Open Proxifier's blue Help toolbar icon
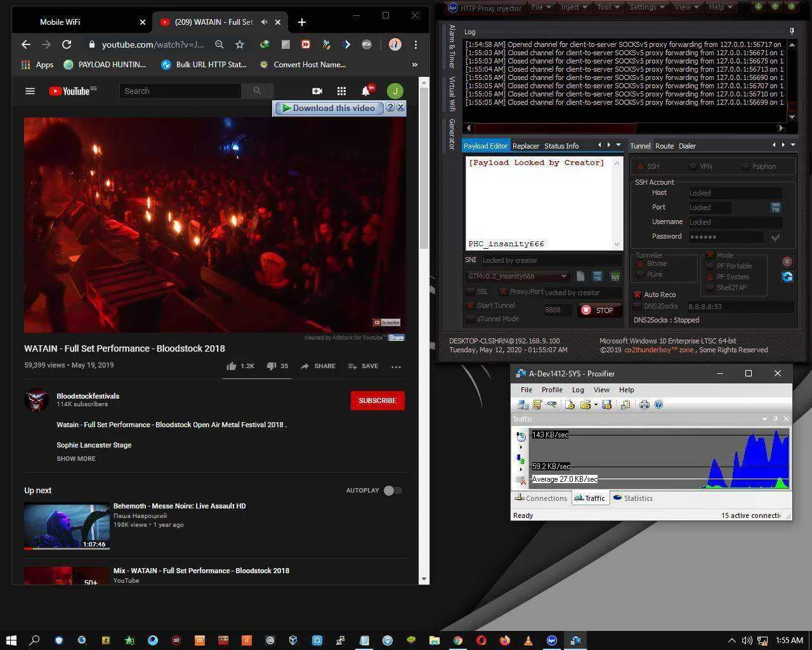This screenshot has width=812, height=650. 658,404
